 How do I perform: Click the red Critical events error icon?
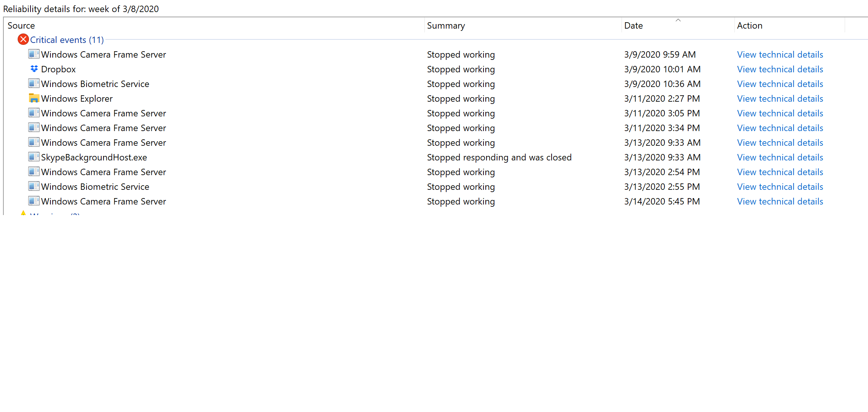pos(23,39)
